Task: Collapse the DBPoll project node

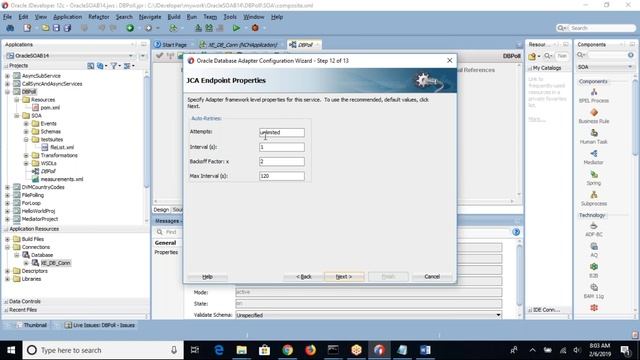Action: (x=7, y=92)
